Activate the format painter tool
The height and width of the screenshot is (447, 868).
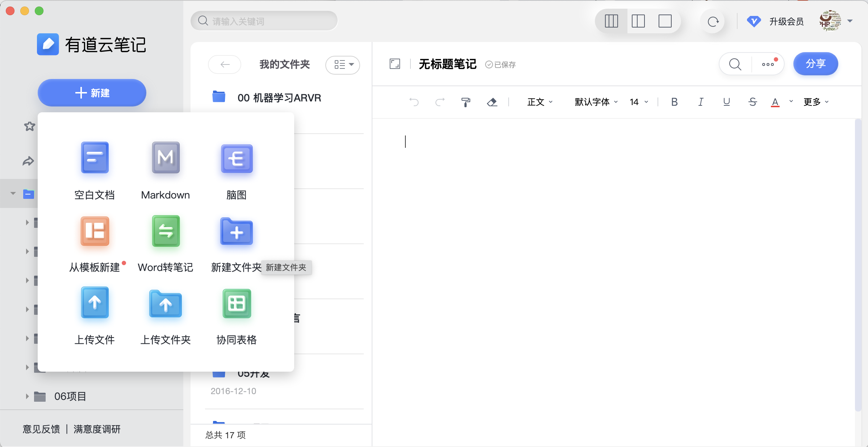pyautogui.click(x=466, y=102)
